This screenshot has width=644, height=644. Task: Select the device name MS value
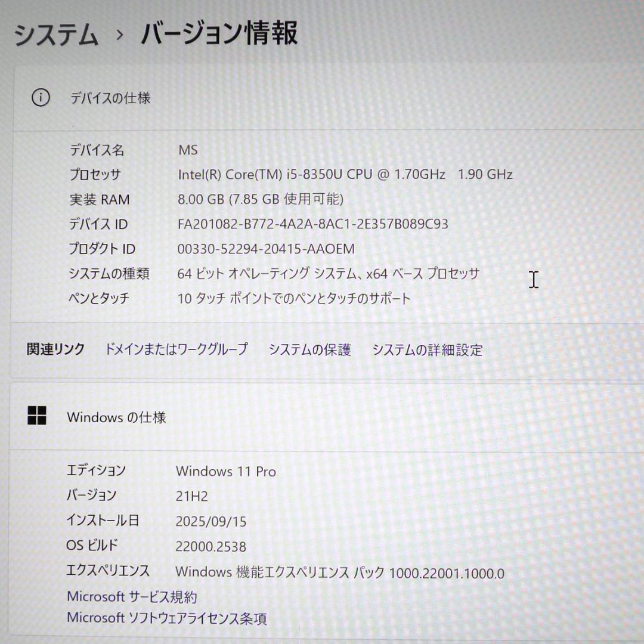pyautogui.click(x=188, y=150)
